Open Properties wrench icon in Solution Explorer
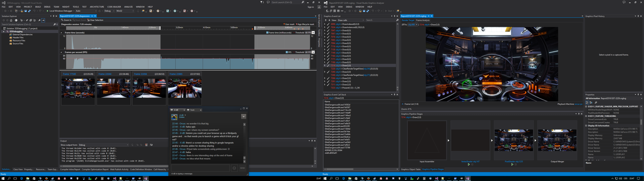644x181 pixels. [x=40, y=20]
